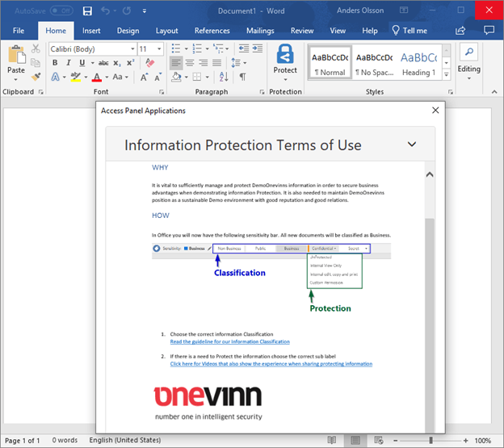Click the Find magnifier in Editing
The image size is (504, 448).
click(468, 53)
